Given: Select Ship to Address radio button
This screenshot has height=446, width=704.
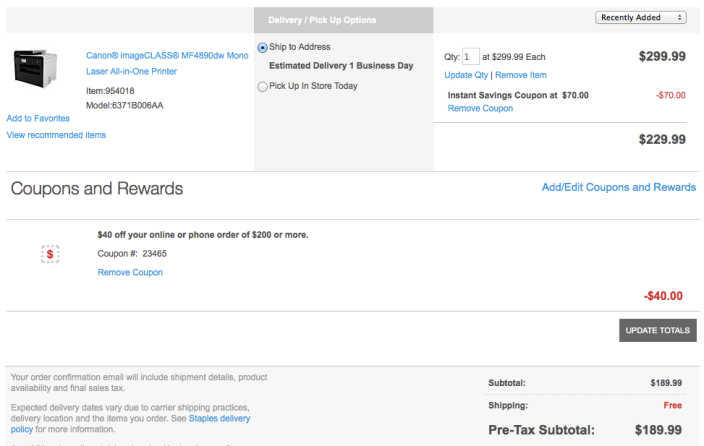Looking at the screenshot, I should 263,47.
